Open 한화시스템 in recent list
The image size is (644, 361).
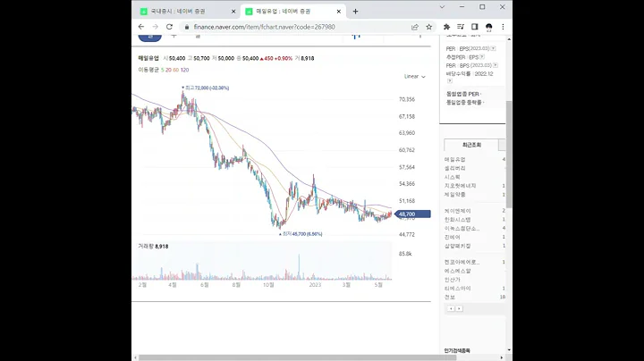point(458,220)
